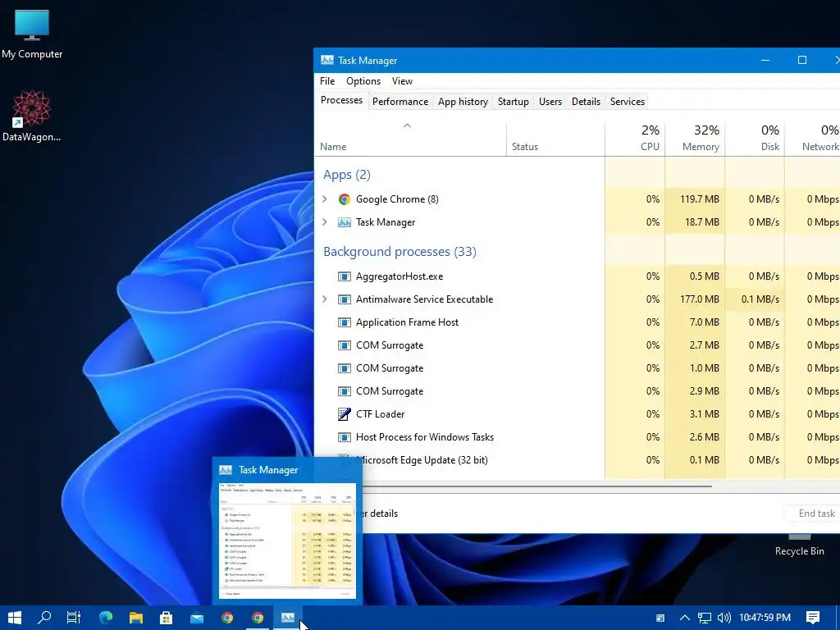Select the Recycle Bin desktop icon
Screen dimensions: 840x630
click(x=799, y=546)
